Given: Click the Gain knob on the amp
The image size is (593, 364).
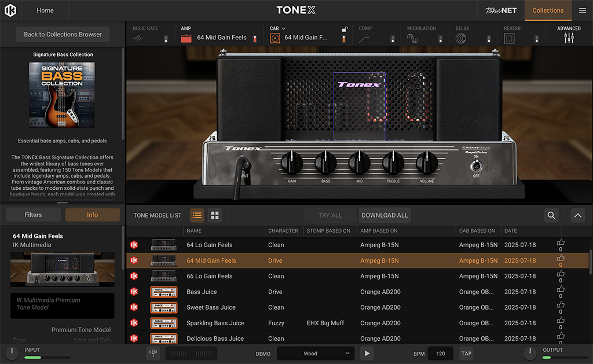Looking at the screenshot, I should 292,163.
